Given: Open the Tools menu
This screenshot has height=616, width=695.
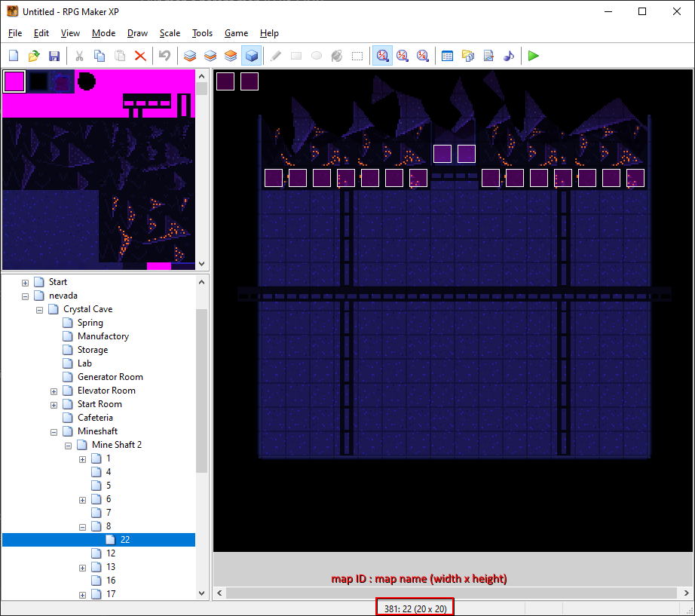Looking at the screenshot, I should tap(202, 33).
